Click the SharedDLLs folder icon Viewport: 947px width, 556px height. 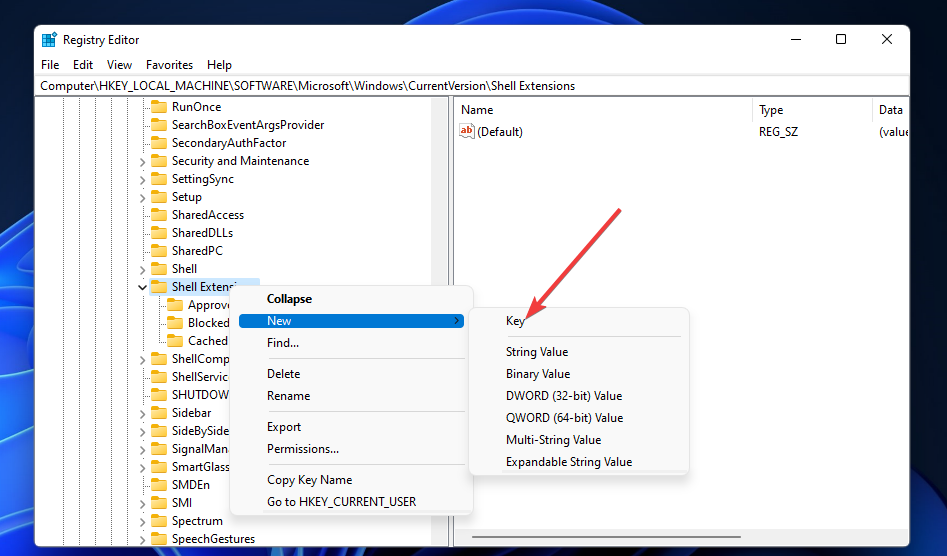click(x=159, y=233)
